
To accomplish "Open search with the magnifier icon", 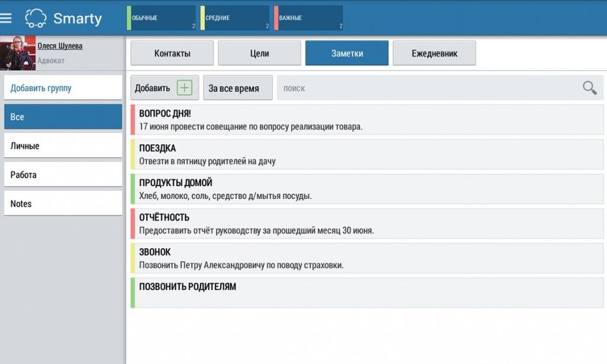I will pos(589,87).
